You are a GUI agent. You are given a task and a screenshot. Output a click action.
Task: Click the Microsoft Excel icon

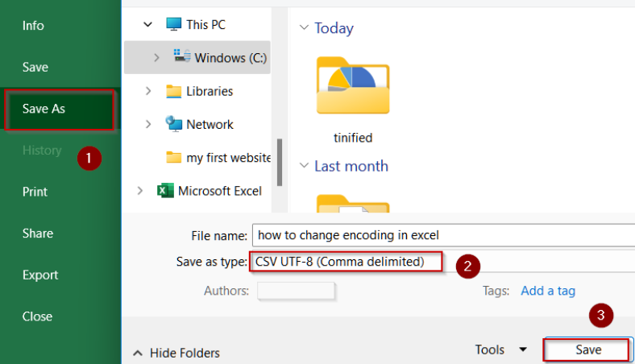click(165, 191)
